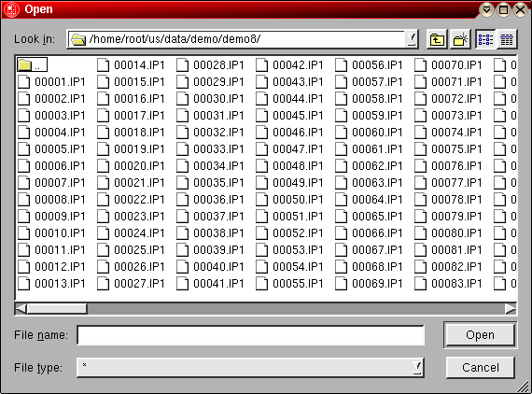The image size is (532, 394).
Task: Expand the File type dropdown arrow
Action: [417, 367]
